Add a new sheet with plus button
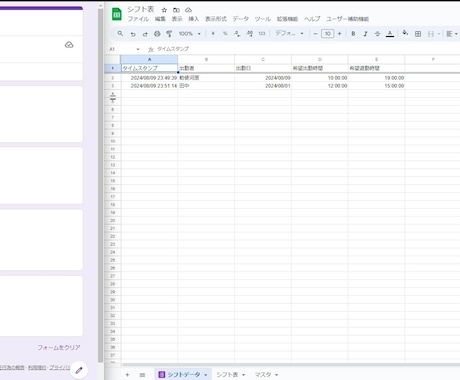 pos(127,375)
